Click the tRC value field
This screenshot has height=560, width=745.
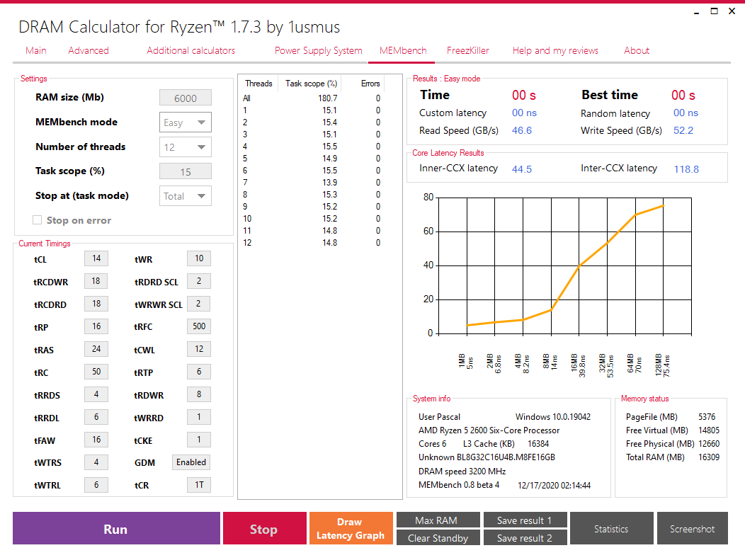(x=96, y=372)
